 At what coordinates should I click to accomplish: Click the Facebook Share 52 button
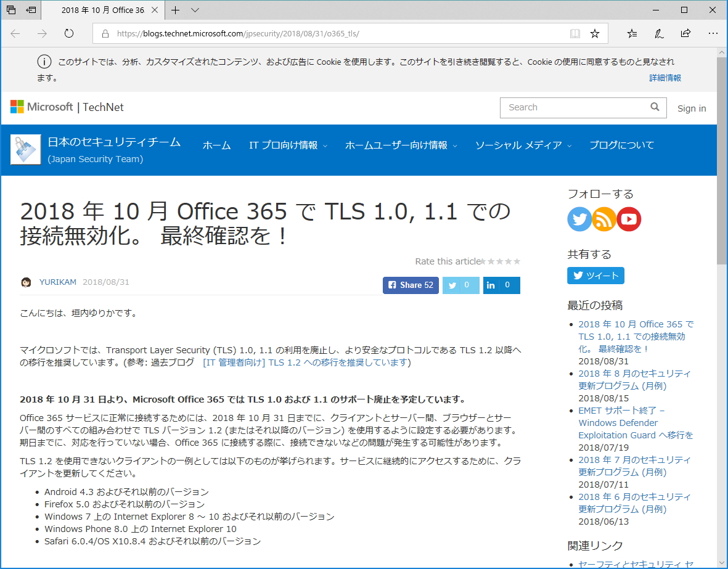(x=411, y=285)
